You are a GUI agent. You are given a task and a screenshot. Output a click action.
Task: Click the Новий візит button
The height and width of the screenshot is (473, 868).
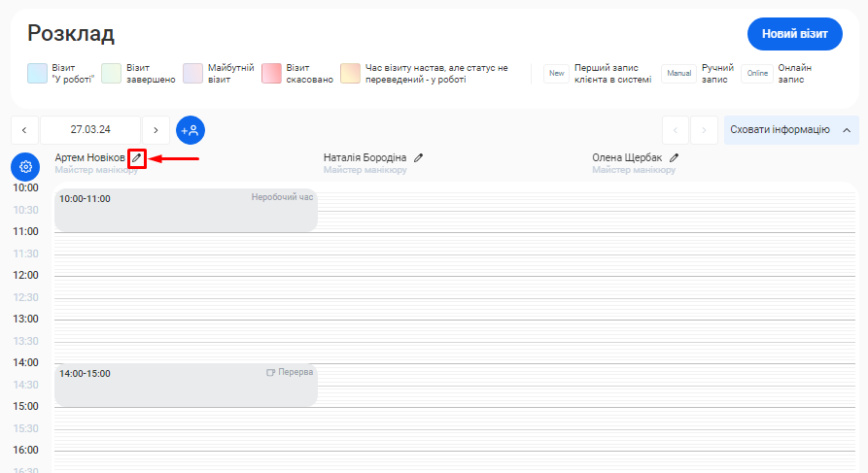[794, 34]
